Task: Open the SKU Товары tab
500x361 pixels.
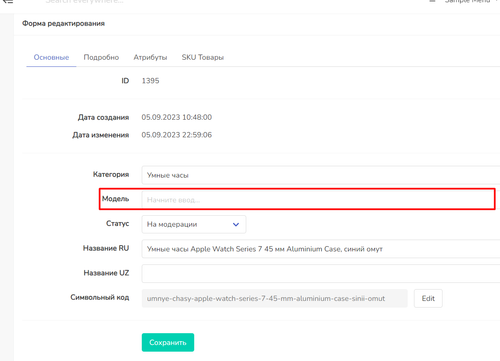Action: (x=203, y=57)
